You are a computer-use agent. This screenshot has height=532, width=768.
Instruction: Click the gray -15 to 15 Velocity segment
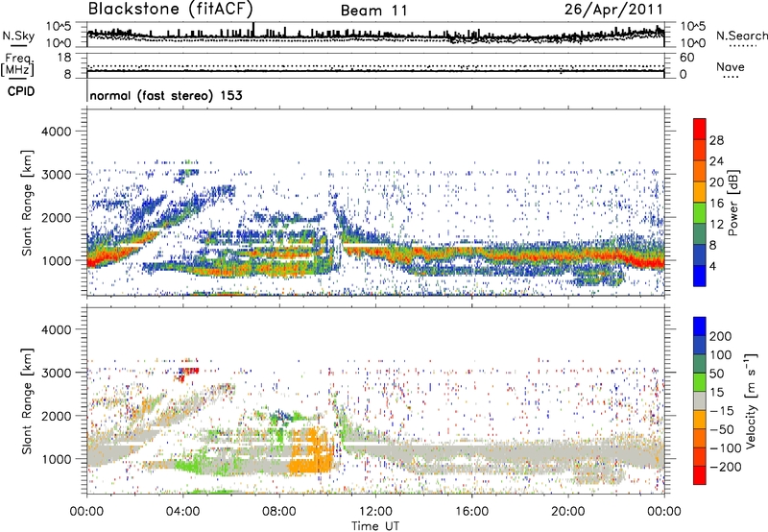(x=700, y=400)
